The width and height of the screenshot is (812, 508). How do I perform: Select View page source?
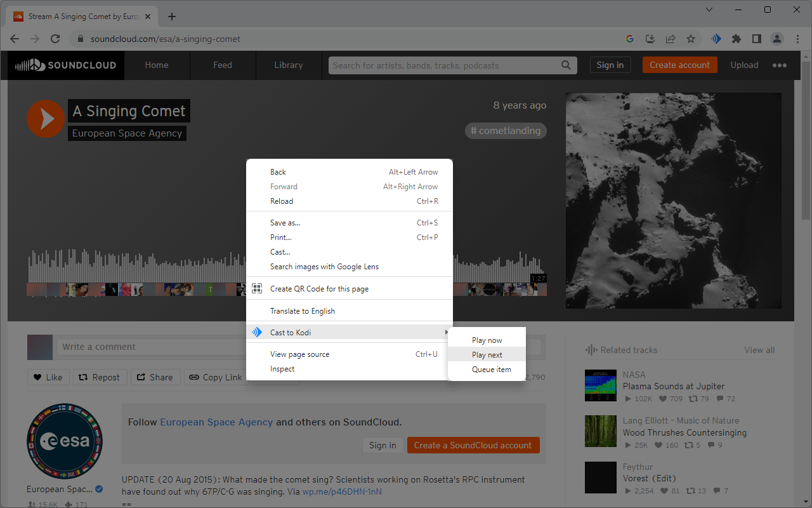[350, 354]
